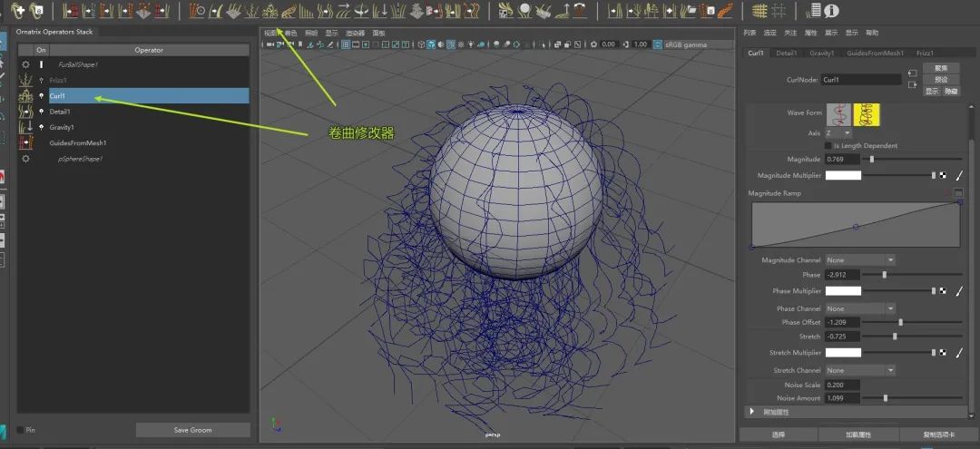The height and width of the screenshot is (449, 980).
Task: Open the 渲染器 viewport menu
Action: coord(356,33)
